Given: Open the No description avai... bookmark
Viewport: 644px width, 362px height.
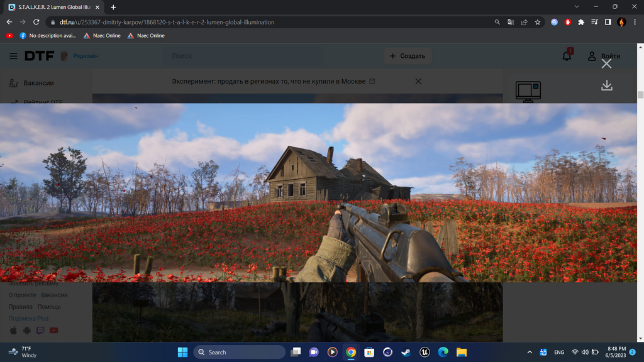Looking at the screenshot, I should point(48,36).
